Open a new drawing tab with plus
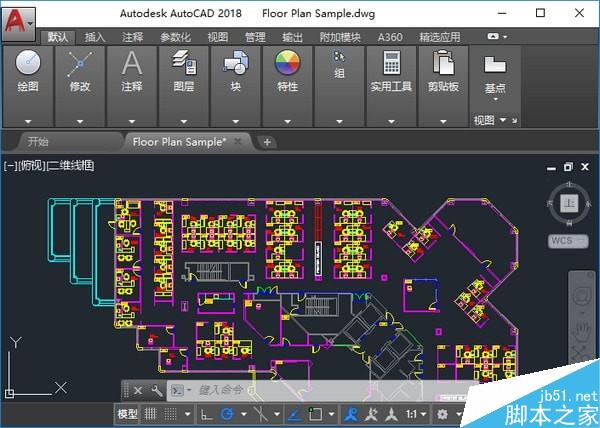Viewport: 600px width, 428px height. coord(267,142)
